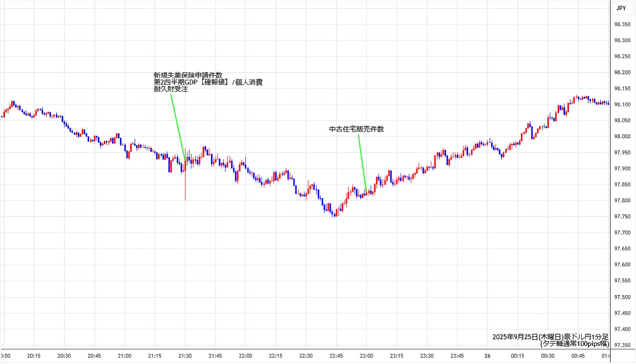Click the 98.000 price axis label
Image resolution: width=636 pixels, height=364 pixels.
[x=622, y=137]
